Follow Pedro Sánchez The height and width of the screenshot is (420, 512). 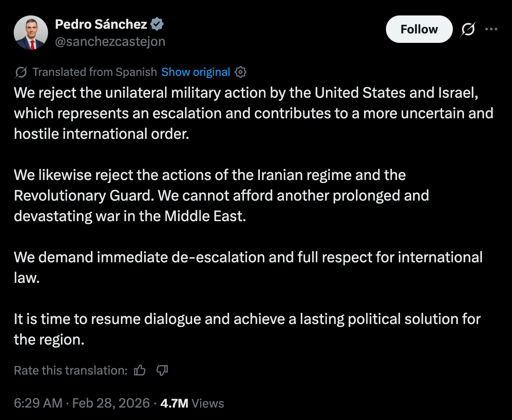419,29
